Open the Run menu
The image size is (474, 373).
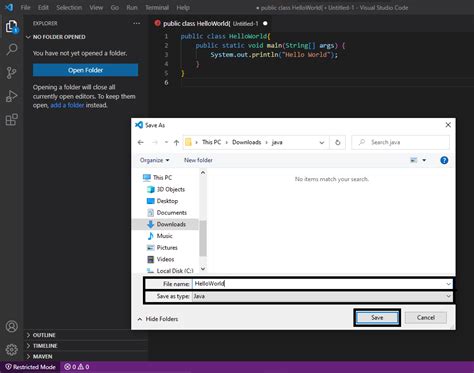[x=132, y=7]
